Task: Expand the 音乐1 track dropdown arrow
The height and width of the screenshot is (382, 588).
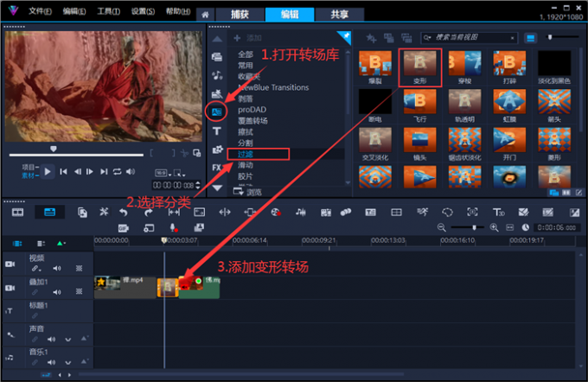Action: (67, 362)
